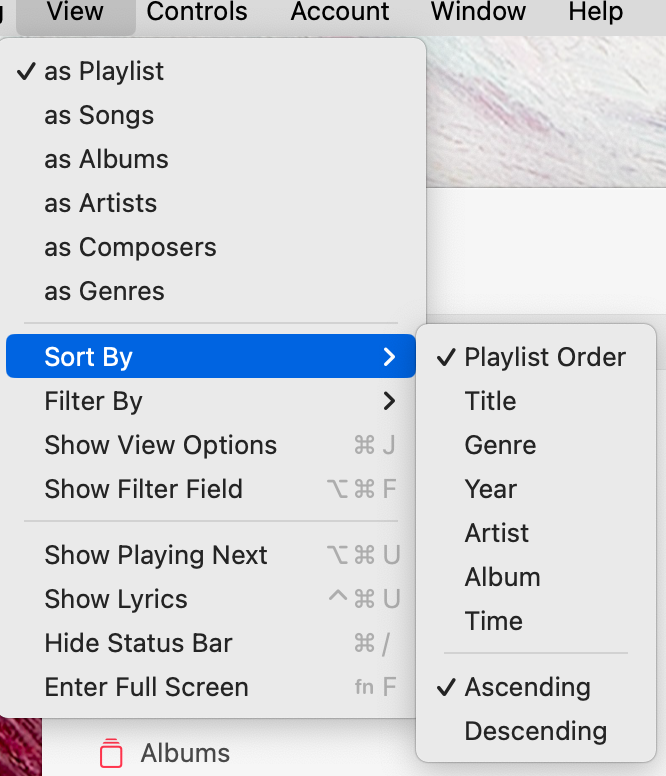Choose Descending sort order
Viewport: 666px width, 776px height.
tap(536, 731)
